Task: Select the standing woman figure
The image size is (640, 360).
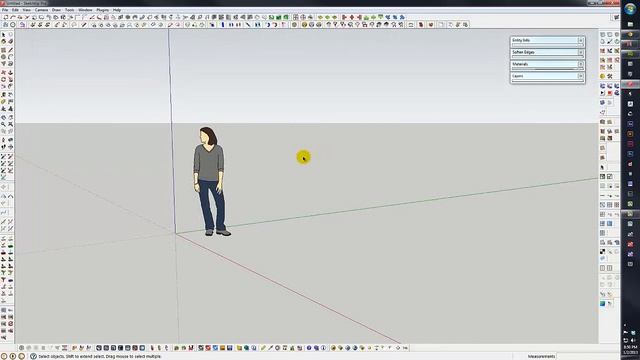Action: pyautogui.click(x=210, y=181)
